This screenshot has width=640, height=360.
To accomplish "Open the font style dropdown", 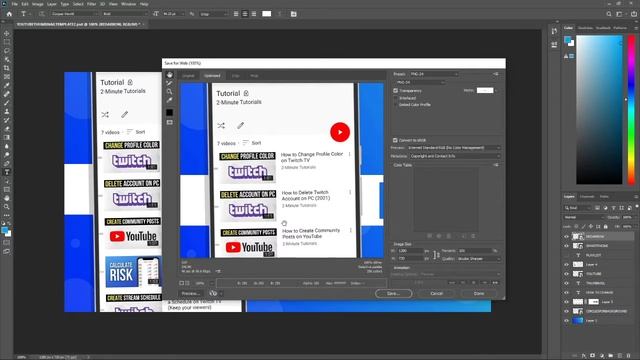I will (x=124, y=14).
